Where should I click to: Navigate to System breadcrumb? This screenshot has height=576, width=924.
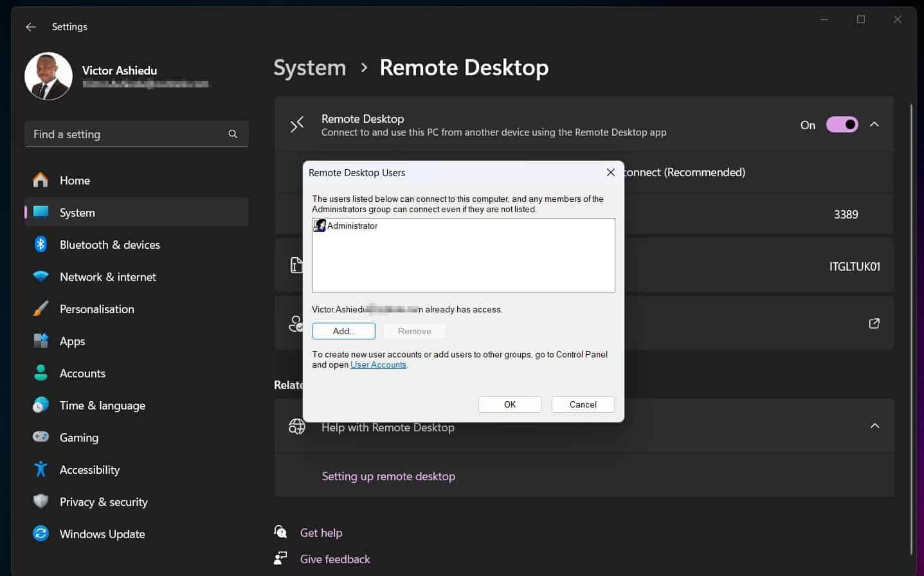tap(310, 67)
